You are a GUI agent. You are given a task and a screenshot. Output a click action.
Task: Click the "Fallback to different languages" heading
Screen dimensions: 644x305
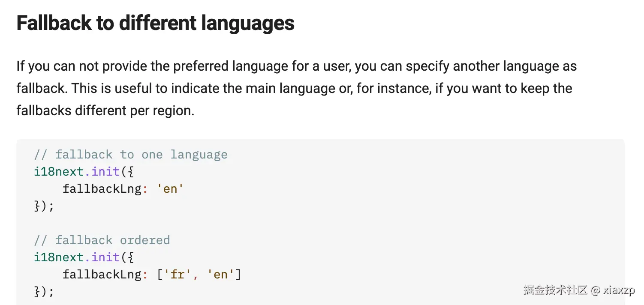pos(155,23)
